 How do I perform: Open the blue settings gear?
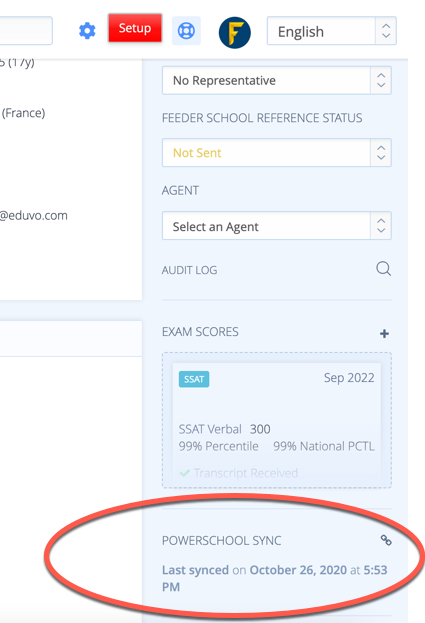point(87,31)
